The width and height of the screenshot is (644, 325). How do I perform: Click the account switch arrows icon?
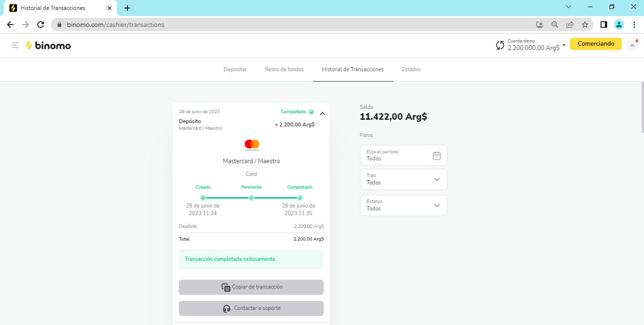point(500,46)
